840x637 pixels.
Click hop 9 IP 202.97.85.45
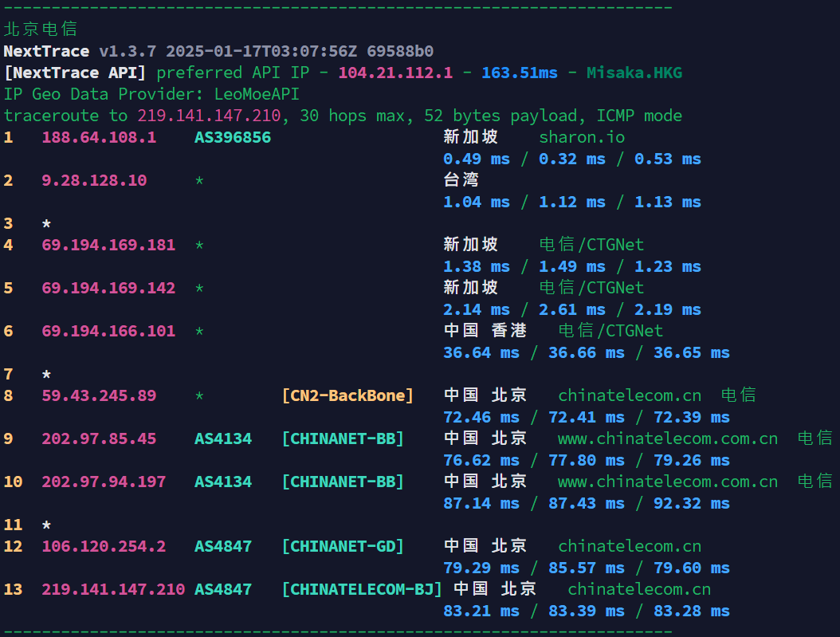coord(99,438)
